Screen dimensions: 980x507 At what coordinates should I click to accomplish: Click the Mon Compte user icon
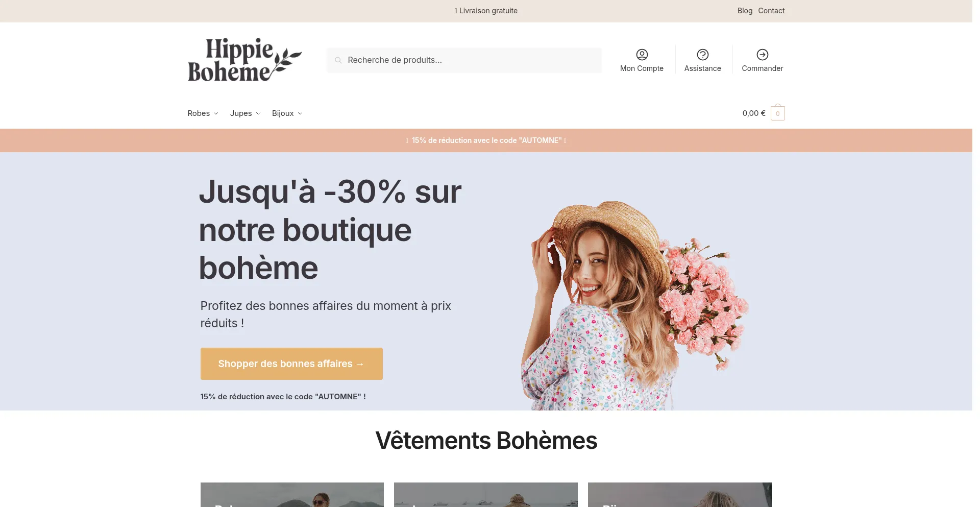tap(642, 55)
